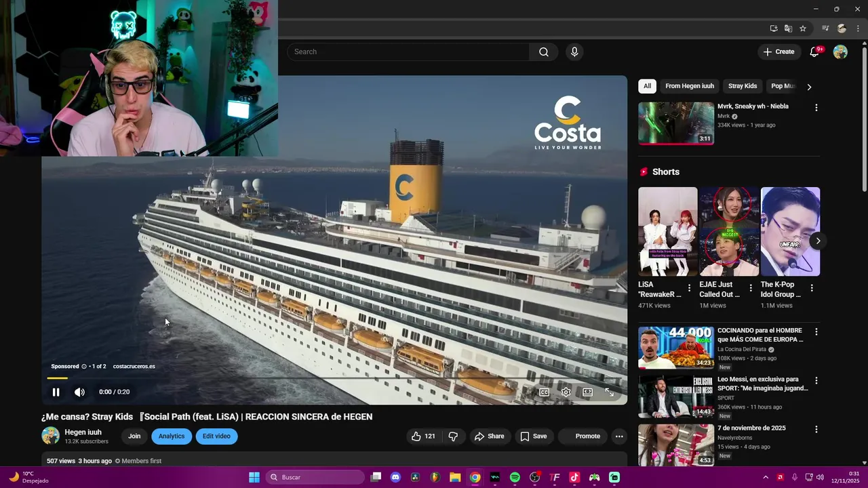The width and height of the screenshot is (868, 488).
Task: Select the Pop Music filter chip
Action: pos(783,86)
